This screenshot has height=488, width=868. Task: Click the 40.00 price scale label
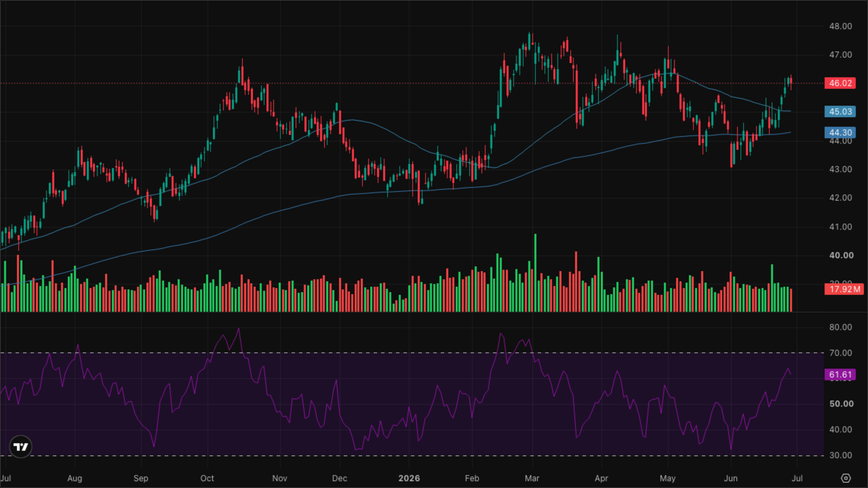(841, 255)
